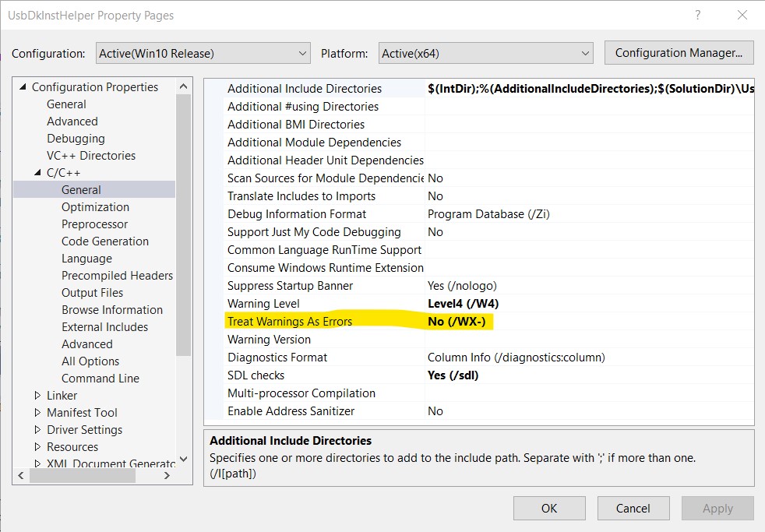Dismiss the dialog with Cancel
This screenshot has height=532, width=765.
633,508
